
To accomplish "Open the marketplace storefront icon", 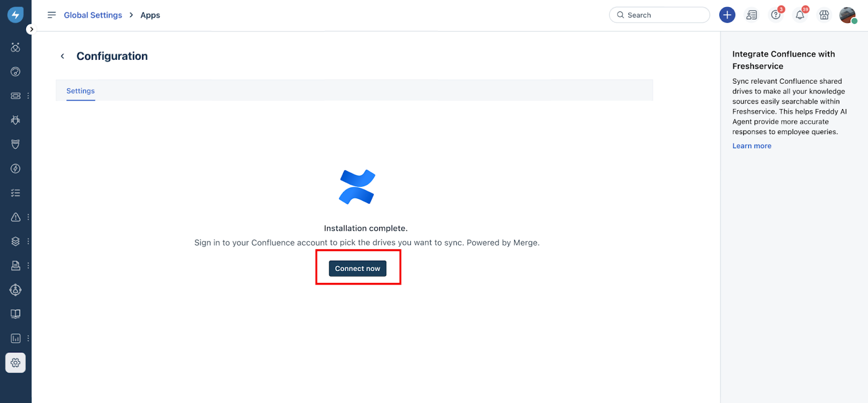I will (824, 15).
